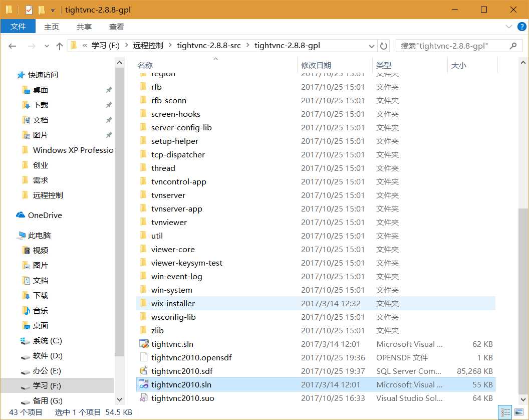Open the 主页 ribbon tab
The height and width of the screenshot is (420, 529).
pos(51,27)
